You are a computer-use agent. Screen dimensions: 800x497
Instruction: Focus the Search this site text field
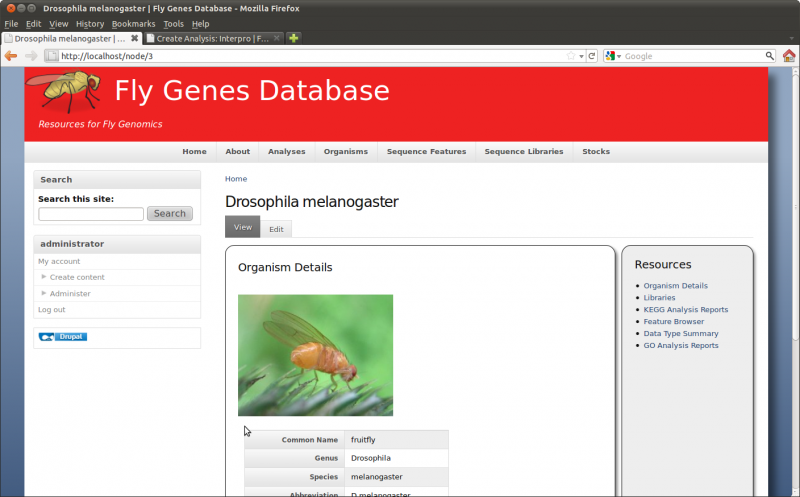coord(91,214)
